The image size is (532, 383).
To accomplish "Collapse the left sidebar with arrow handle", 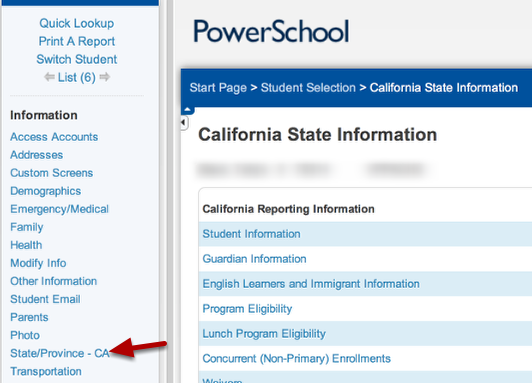I will (184, 122).
